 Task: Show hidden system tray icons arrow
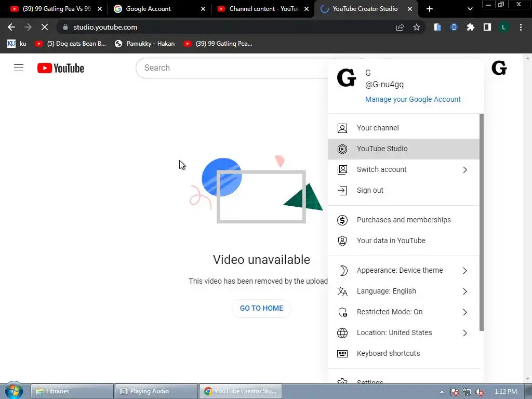coord(442,392)
